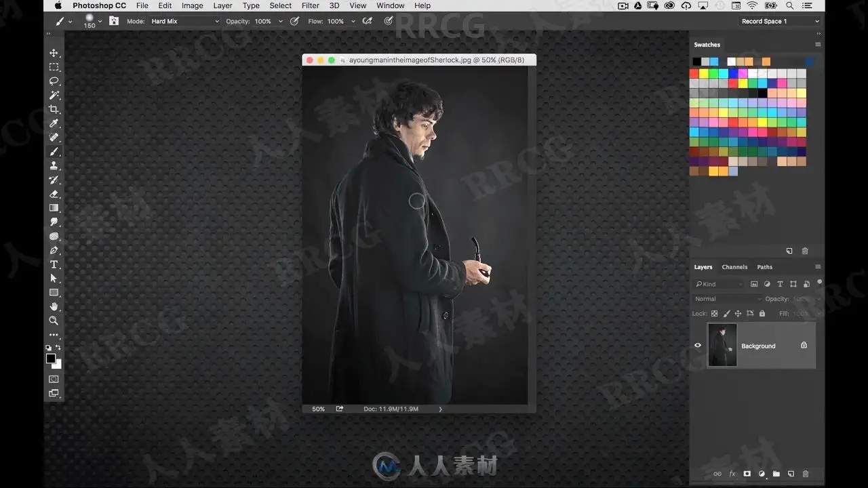This screenshot has height=488, width=868.
Task: Open the Filter menu
Action: tap(311, 5)
